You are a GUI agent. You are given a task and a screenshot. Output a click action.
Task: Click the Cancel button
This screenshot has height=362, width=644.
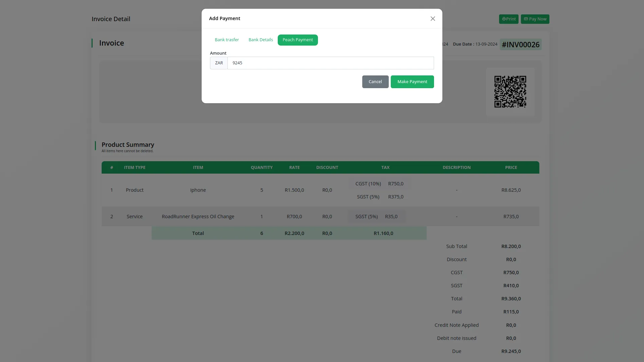coord(375,81)
